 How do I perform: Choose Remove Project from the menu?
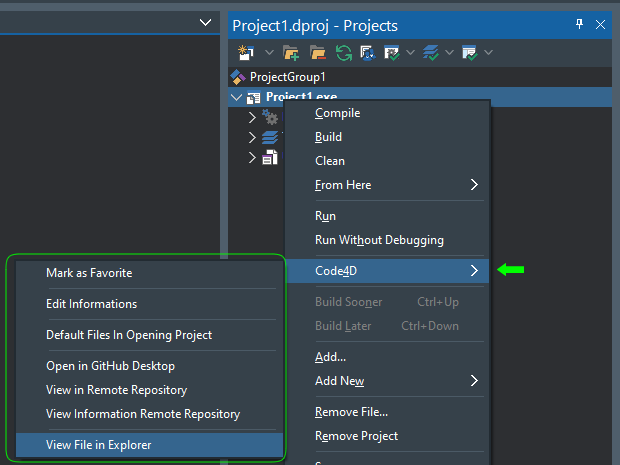tap(388, 436)
